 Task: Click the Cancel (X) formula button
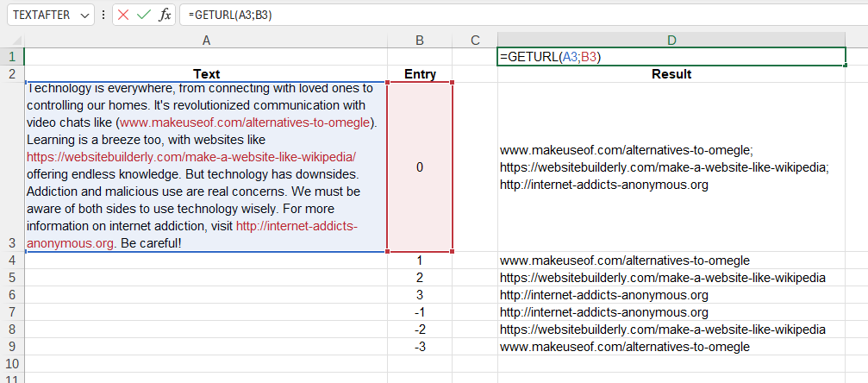click(125, 16)
